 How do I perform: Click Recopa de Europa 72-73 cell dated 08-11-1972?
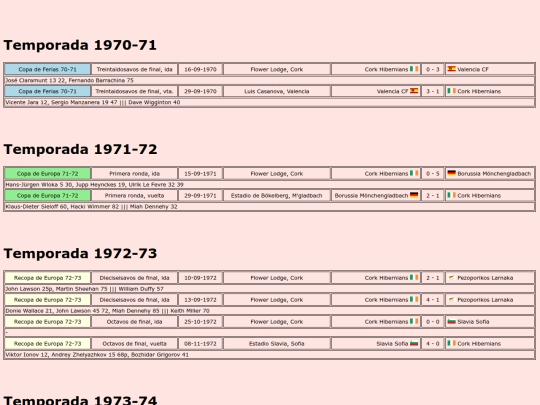(x=48, y=344)
